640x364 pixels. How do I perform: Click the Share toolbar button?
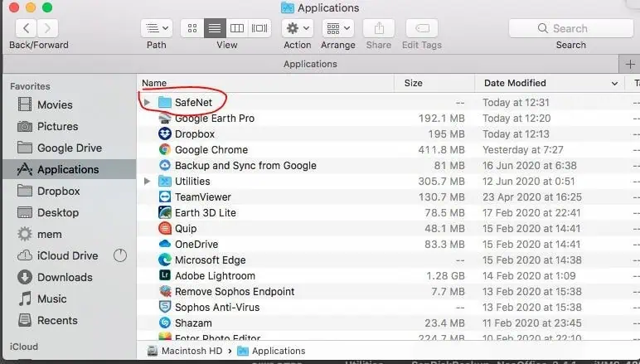pyautogui.click(x=379, y=28)
